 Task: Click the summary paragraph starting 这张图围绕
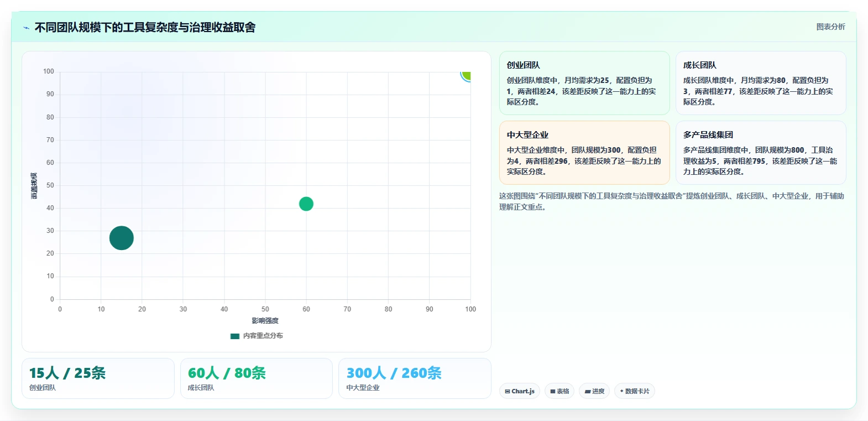point(672,201)
